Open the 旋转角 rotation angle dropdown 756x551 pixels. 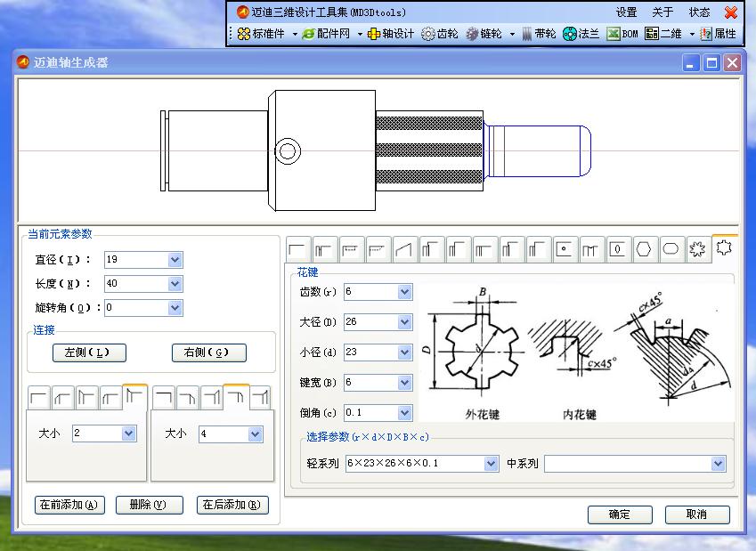point(175,308)
